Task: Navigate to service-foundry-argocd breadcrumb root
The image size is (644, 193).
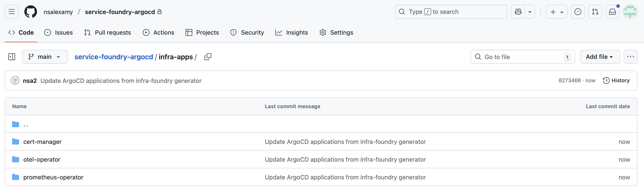Action: 114,57
